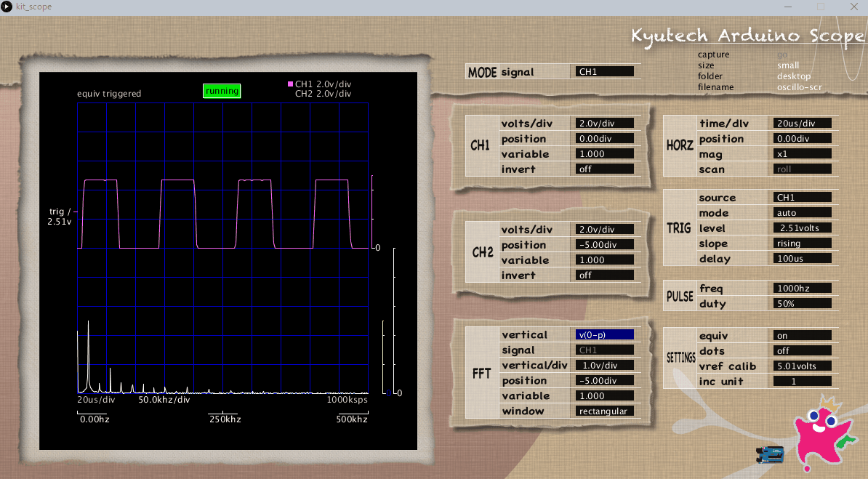Screen dimensions: 868x479
Task: Set vref calib 5.01volts value
Action: tap(802, 366)
